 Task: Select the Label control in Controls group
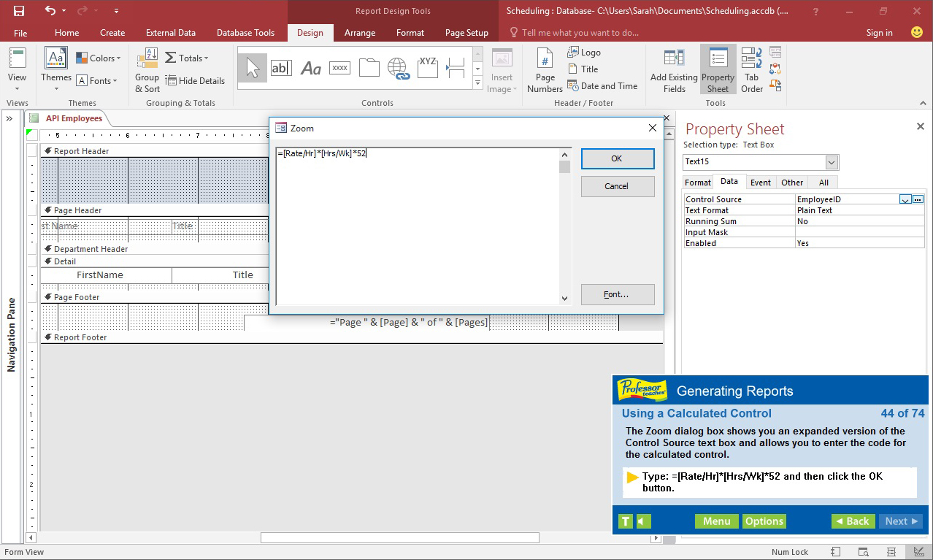coord(311,67)
